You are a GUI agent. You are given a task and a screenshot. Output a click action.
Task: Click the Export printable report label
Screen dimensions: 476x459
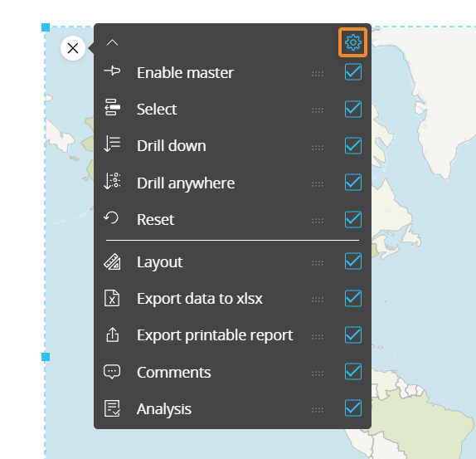pyautogui.click(x=215, y=335)
